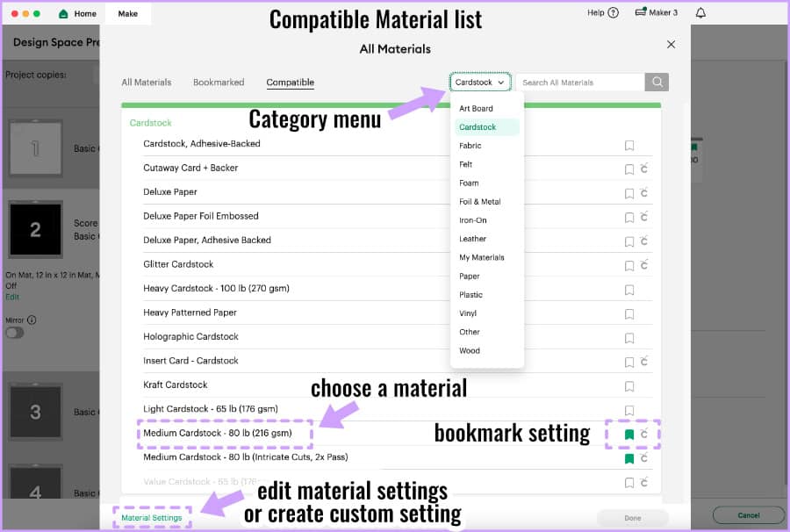Click Cricut icon beside Deluxe Paper Foil Embossed
Screen dimensions: 790x532
click(644, 217)
